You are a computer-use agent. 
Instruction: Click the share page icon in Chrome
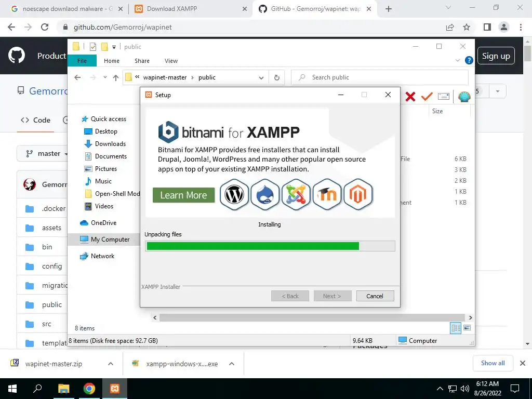coord(450,27)
